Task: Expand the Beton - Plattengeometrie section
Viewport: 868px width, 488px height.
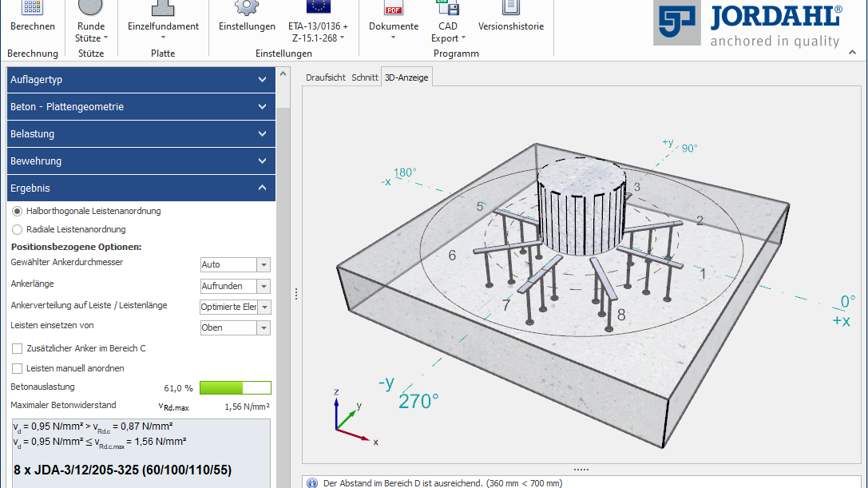Action: coord(141,107)
